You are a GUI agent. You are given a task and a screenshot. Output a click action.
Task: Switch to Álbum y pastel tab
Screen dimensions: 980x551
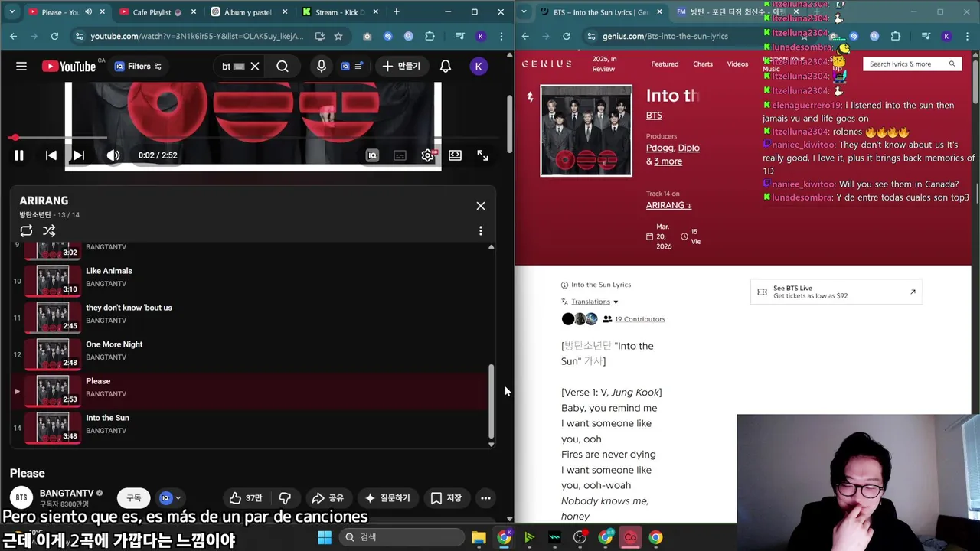click(250, 12)
